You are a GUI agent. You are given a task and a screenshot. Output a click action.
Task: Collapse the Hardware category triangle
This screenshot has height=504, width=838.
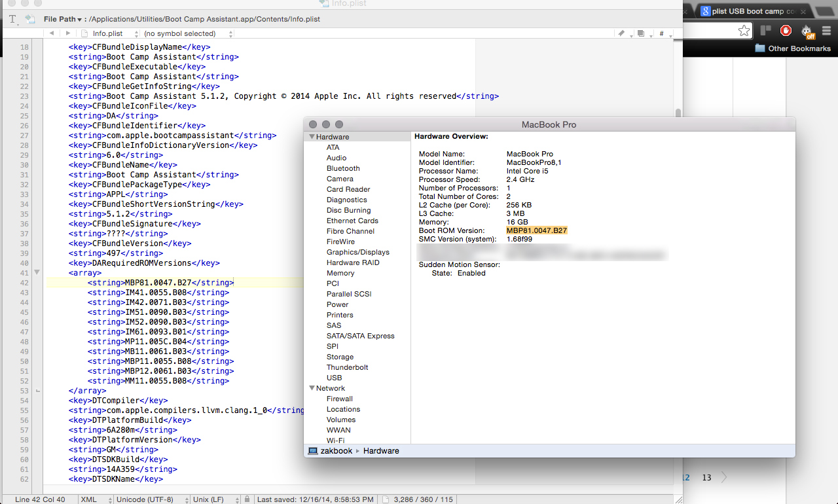(x=312, y=137)
